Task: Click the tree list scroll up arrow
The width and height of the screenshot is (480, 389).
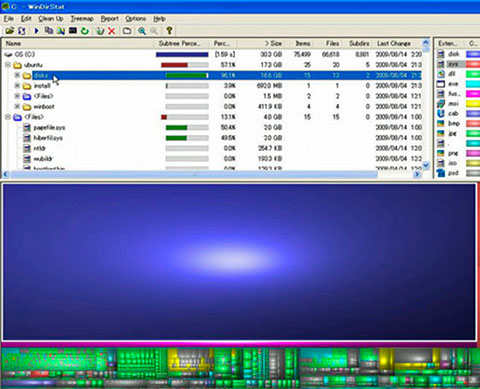Action: point(426,43)
